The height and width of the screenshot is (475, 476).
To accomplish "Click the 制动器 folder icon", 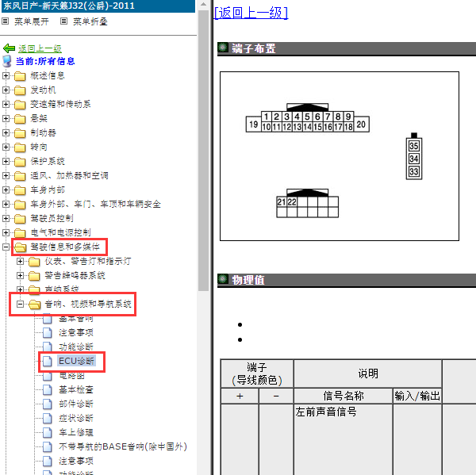I will 20,133.
